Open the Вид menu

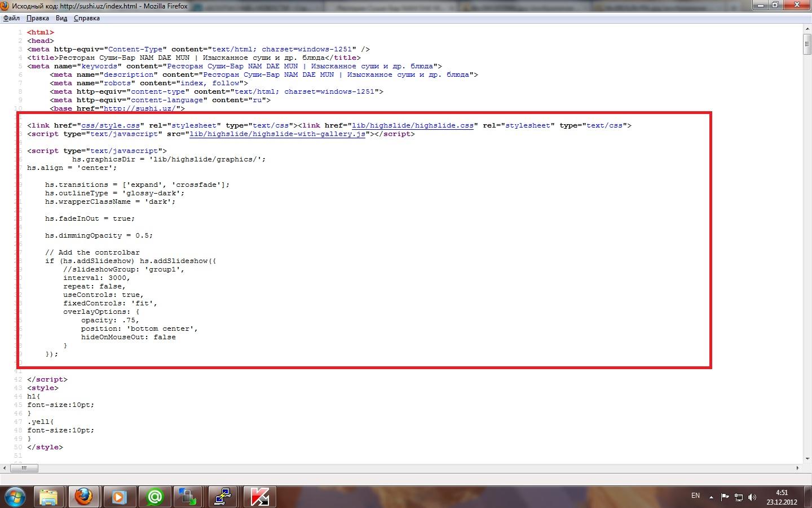click(x=61, y=18)
